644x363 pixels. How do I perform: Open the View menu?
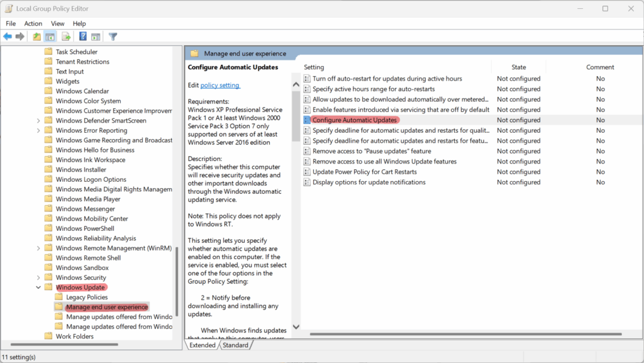[57, 23]
